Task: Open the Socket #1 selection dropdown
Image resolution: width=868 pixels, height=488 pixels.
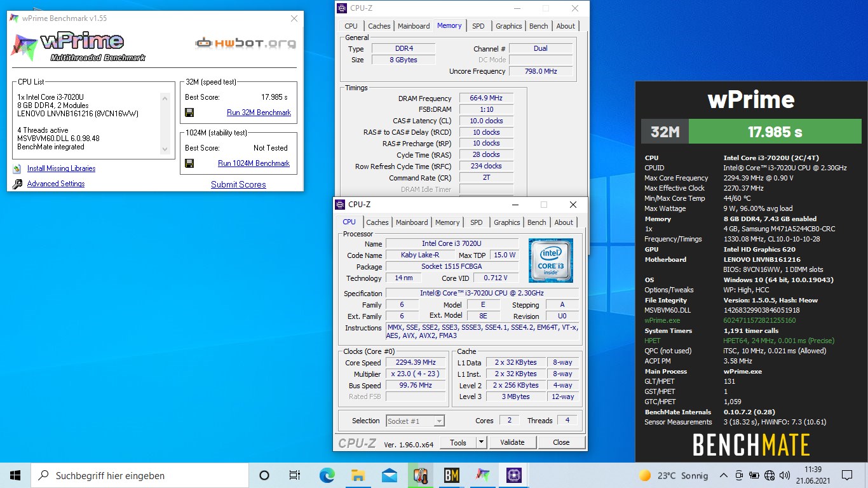Action: (x=415, y=421)
